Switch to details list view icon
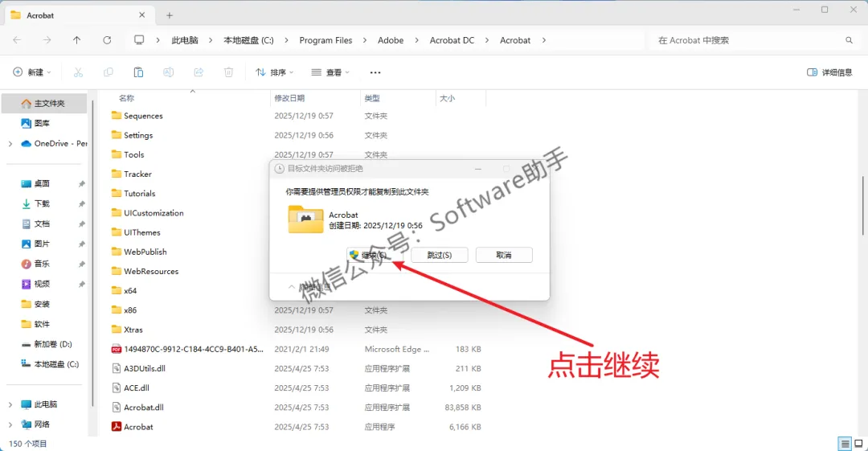868x451 pixels. (845, 444)
